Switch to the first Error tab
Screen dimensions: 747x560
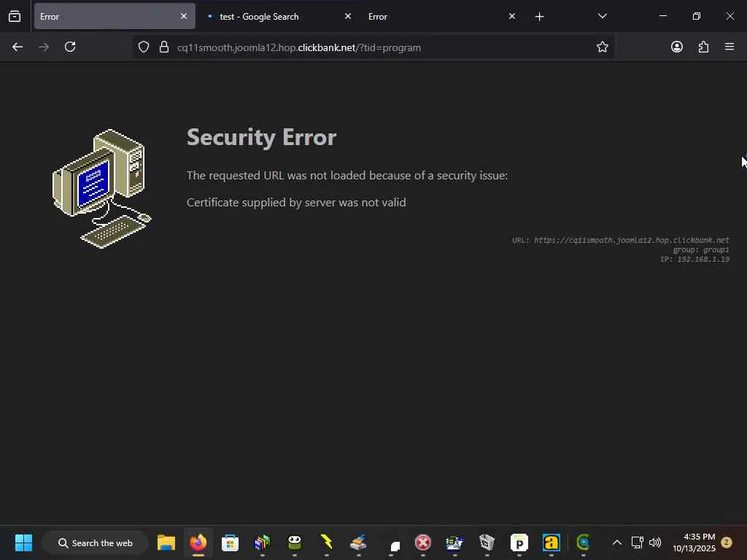pos(115,16)
